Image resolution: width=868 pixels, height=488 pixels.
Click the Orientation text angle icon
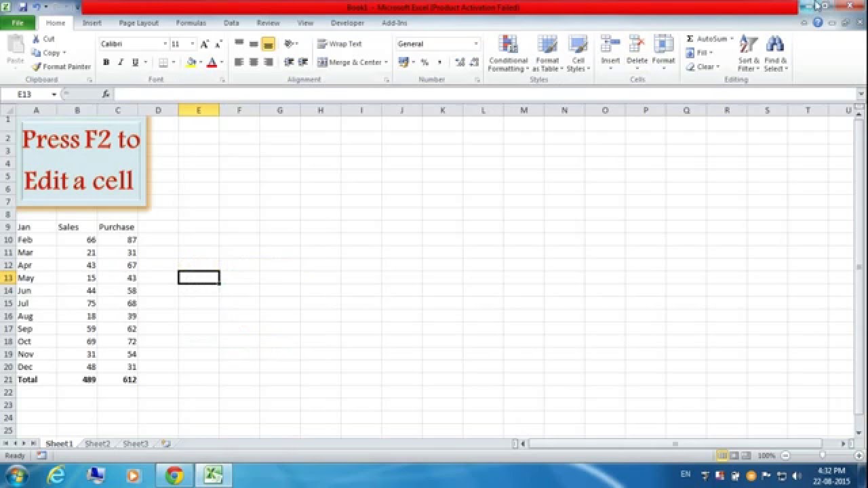[289, 43]
